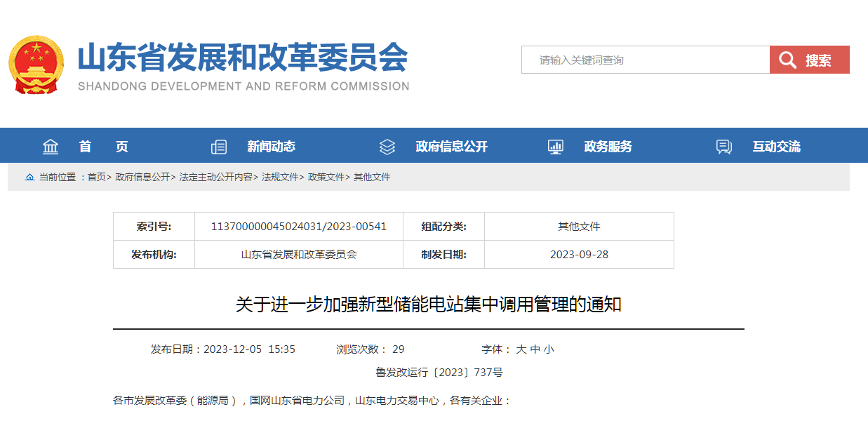This screenshot has height=421, width=868.
Task: Click the chat bubble icon for 互动交流
Action: pos(724,147)
